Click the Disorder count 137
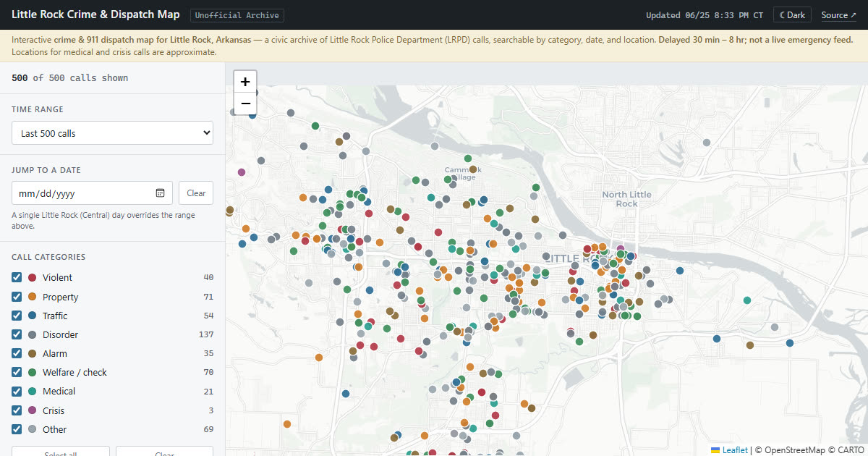868x456 pixels. point(206,334)
